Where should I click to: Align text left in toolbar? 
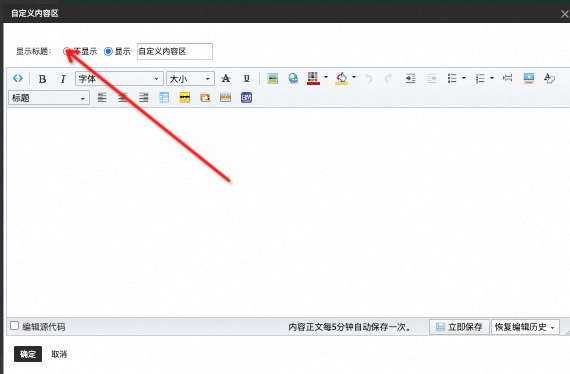(102, 97)
